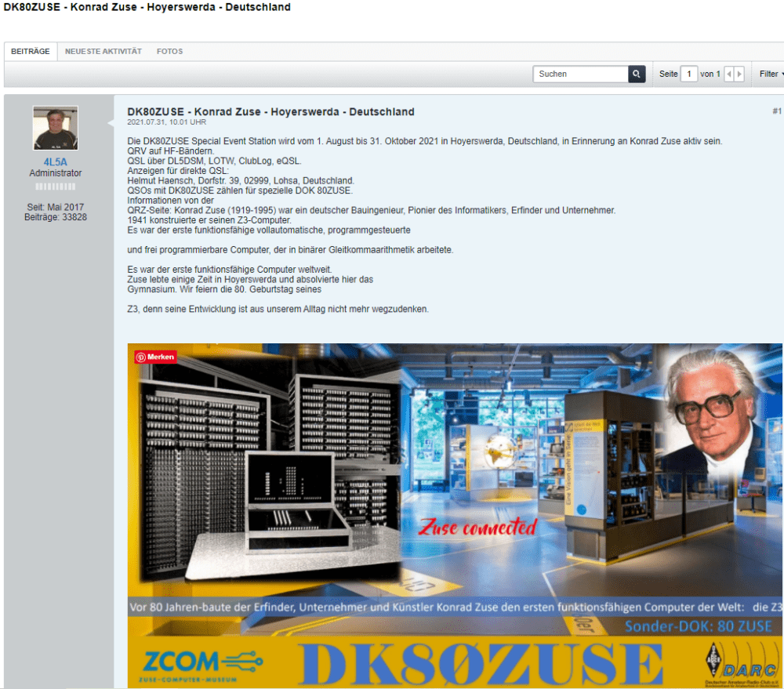Click the #1 post number permalink
Viewport: 784px width, 689px height.
[777, 111]
